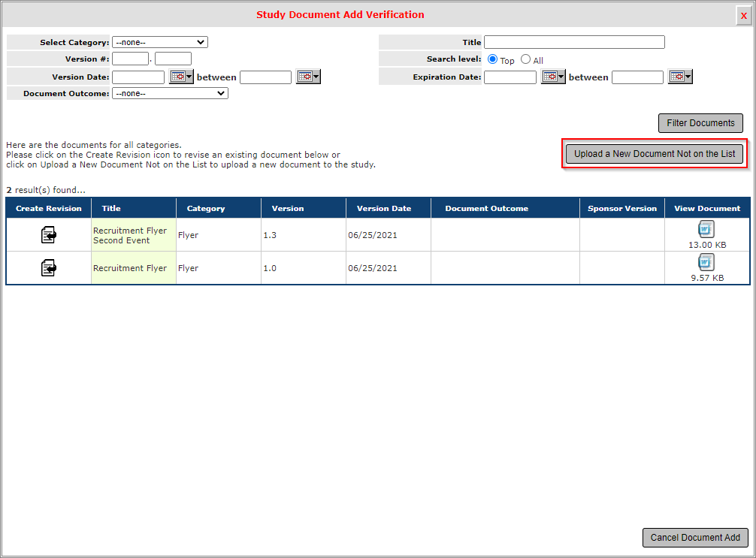Open calendar for Expiration Date end field
The height and width of the screenshot is (558, 756).
point(680,77)
